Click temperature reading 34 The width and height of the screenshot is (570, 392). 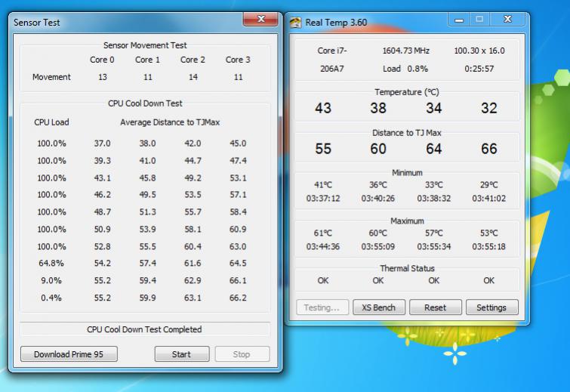click(x=433, y=108)
